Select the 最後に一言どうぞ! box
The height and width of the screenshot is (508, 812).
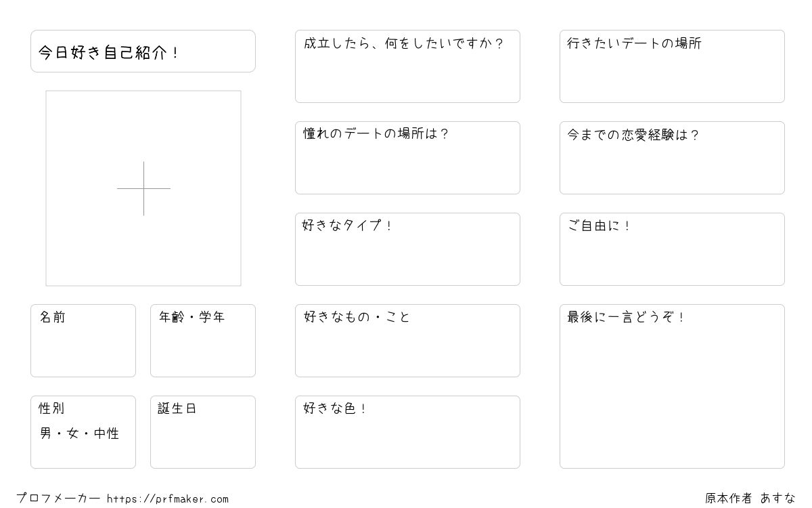click(x=672, y=386)
